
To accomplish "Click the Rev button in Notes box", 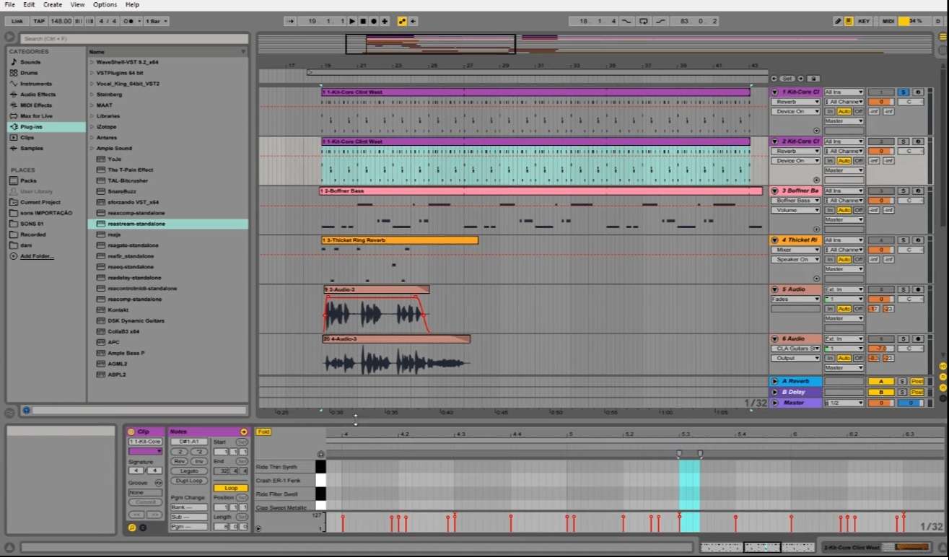I will point(179,461).
